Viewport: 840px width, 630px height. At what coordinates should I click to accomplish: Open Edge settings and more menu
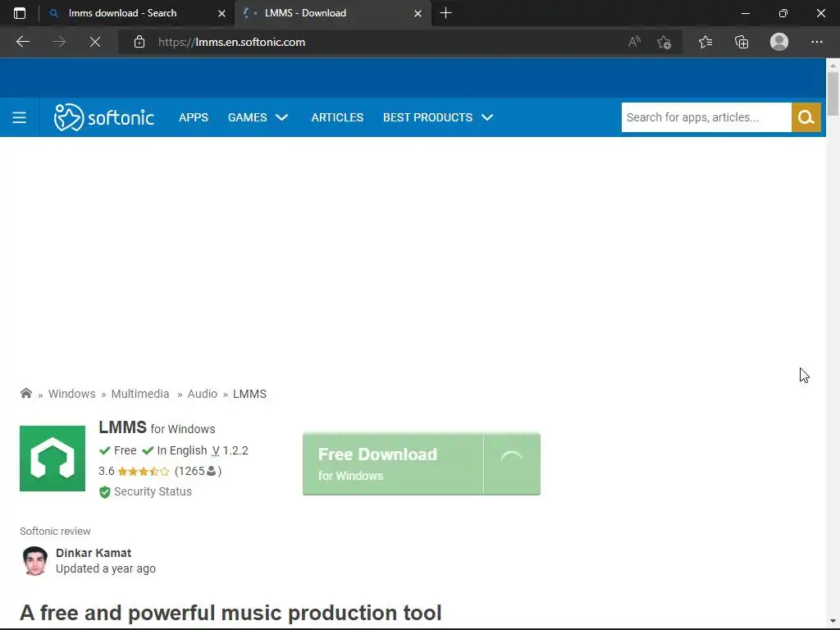click(817, 42)
